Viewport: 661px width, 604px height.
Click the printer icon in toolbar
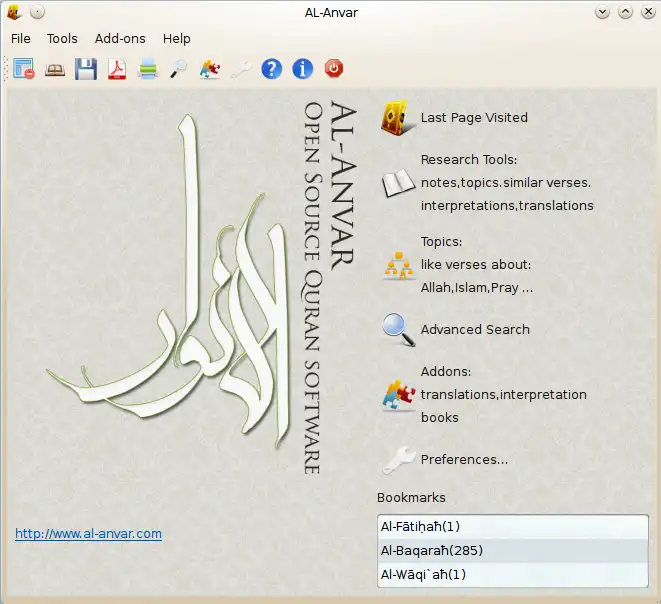(x=148, y=69)
